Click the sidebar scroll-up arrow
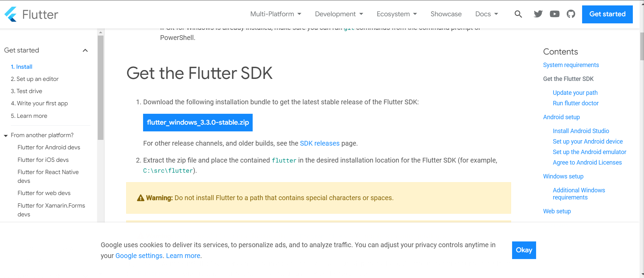The height and width of the screenshot is (278, 644). coord(100,33)
